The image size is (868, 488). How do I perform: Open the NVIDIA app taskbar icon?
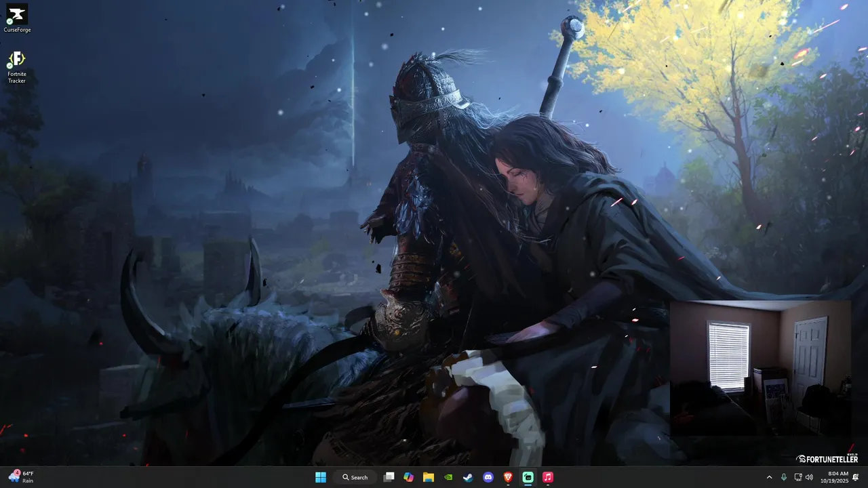click(x=448, y=477)
